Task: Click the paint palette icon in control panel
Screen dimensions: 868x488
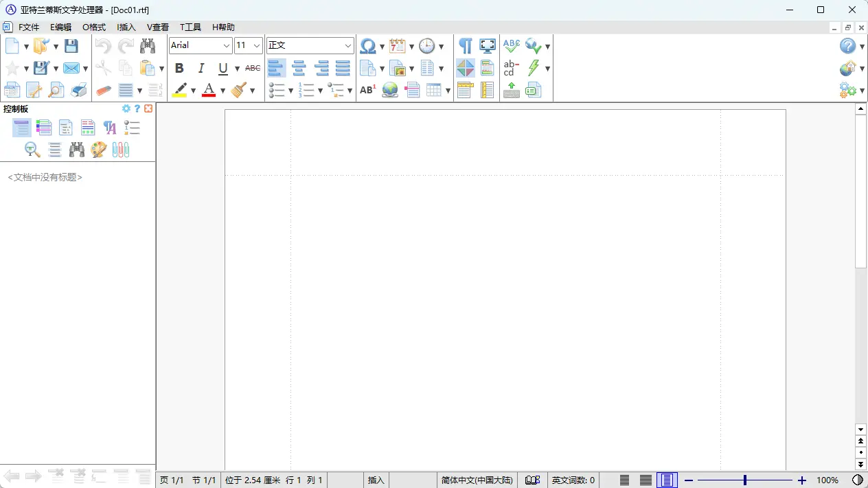Action: click(x=99, y=149)
